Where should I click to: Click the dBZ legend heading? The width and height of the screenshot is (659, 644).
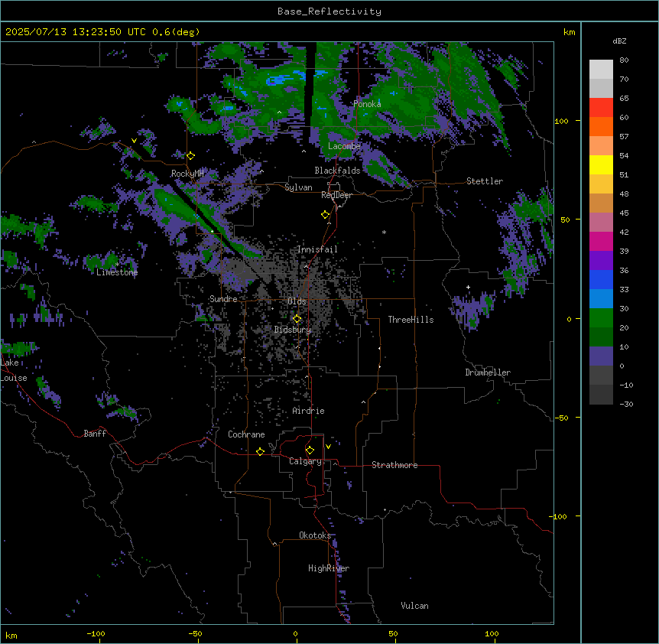[619, 41]
